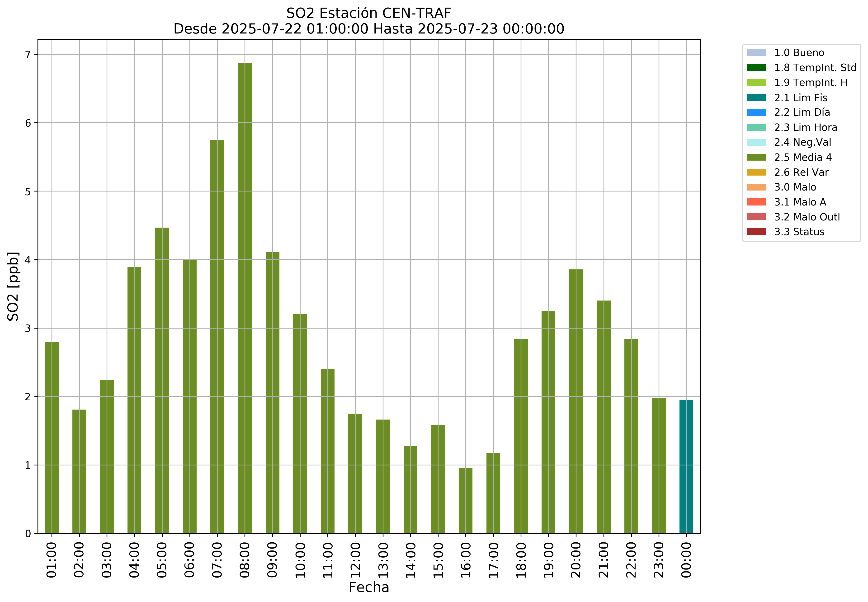Click the 1.0 Bueno legend color swatch

pyautogui.click(x=756, y=53)
